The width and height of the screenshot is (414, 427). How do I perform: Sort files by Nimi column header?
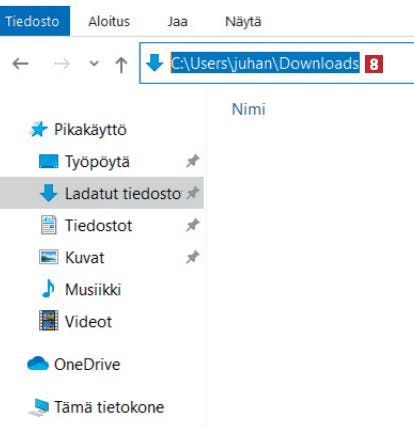248,109
